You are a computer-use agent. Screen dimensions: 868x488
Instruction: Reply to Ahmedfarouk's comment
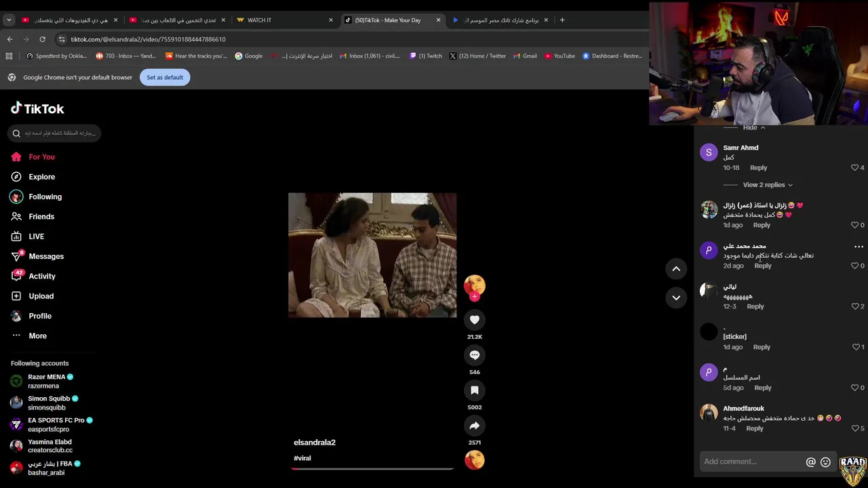755,428
